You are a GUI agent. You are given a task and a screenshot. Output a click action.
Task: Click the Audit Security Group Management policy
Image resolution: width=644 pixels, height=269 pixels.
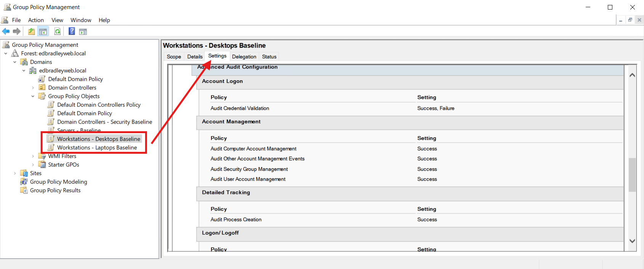click(x=249, y=169)
